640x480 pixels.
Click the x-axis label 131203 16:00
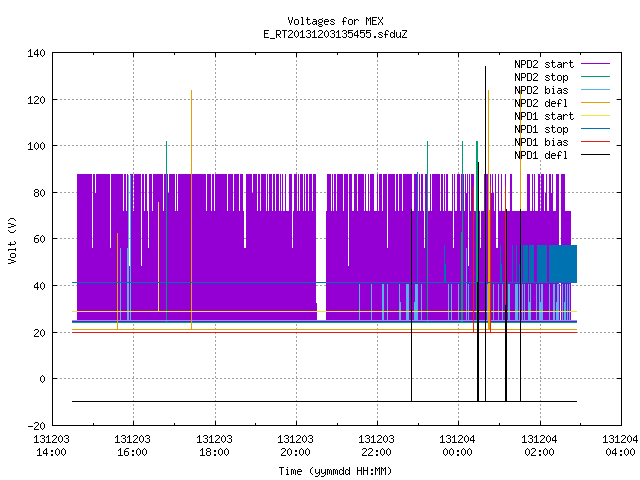tap(133, 446)
